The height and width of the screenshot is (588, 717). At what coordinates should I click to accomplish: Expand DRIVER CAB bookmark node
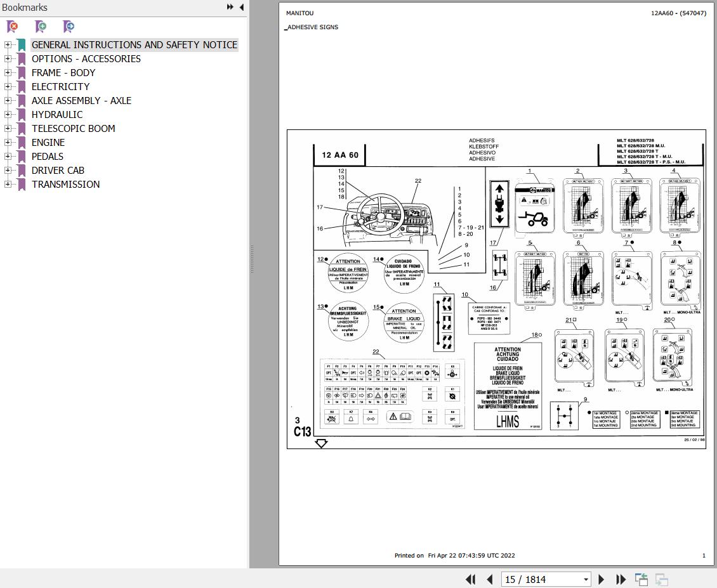[x=8, y=170]
